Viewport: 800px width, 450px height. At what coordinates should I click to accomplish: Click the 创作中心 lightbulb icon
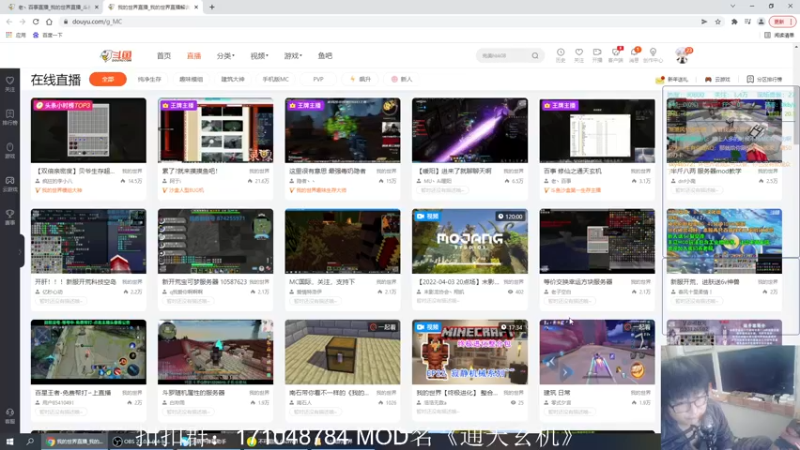653,55
